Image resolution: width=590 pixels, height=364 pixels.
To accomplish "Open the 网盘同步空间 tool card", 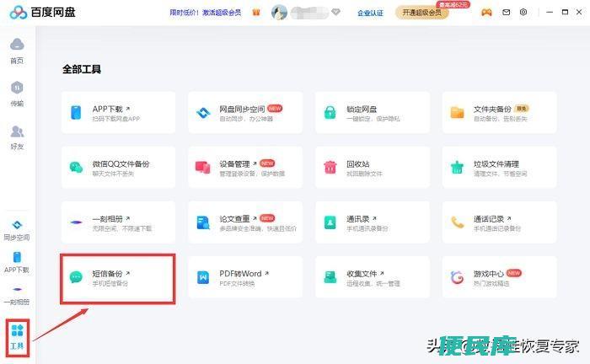I will point(245,112).
